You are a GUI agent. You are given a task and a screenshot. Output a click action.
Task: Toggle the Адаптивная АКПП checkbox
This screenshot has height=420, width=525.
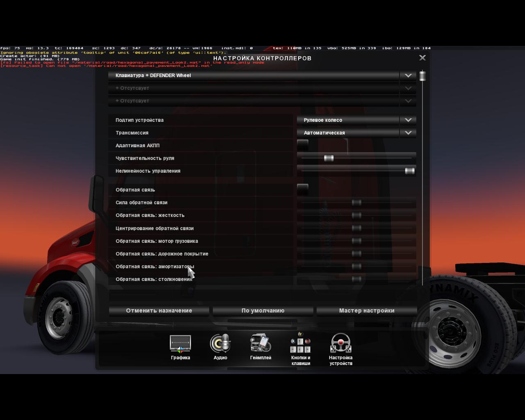coord(303,145)
